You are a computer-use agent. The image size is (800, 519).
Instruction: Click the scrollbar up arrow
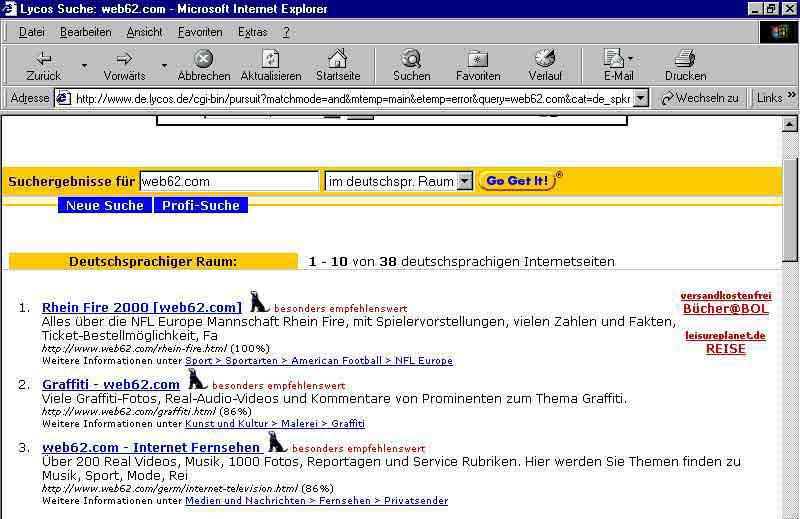click(789, 124)
